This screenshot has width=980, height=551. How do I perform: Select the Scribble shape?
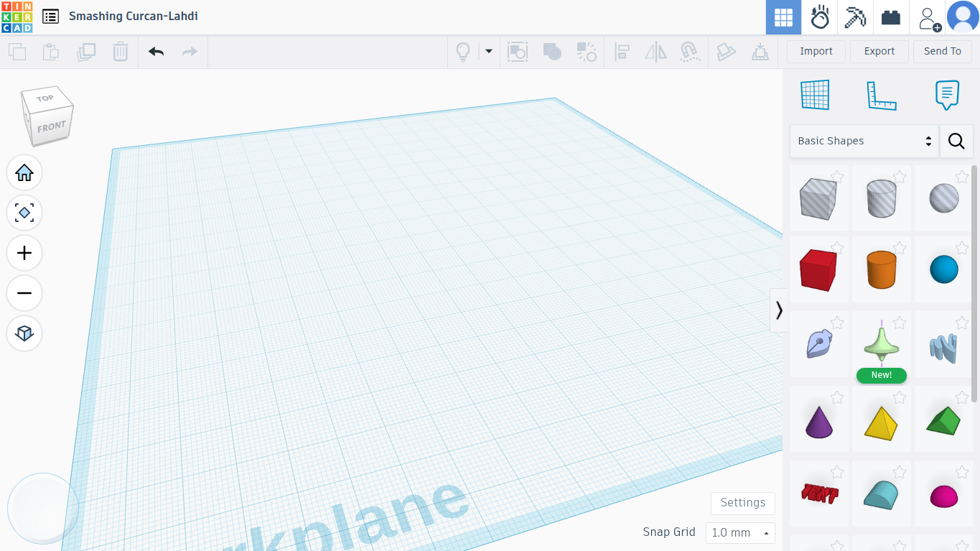click(x=819, y=345)
